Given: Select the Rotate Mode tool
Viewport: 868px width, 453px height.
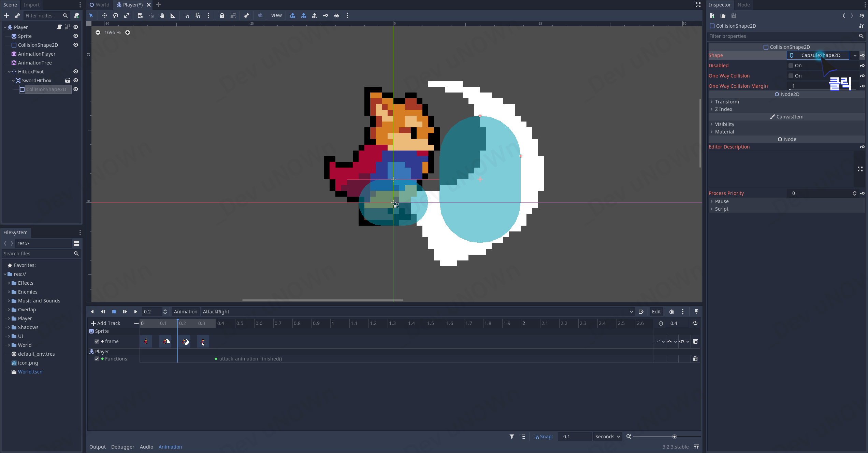Looking at the screenshot, I should (116, 15).
